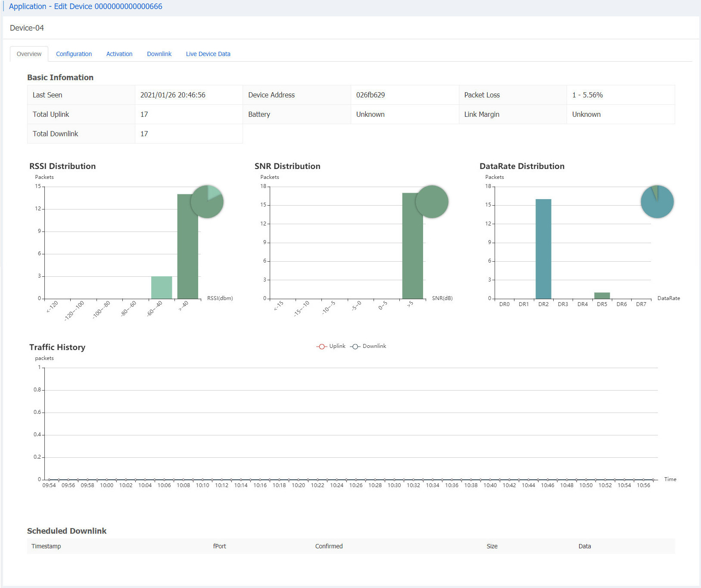Click the Application - Edit Device title
701x588 pixels.
(85, 6)
